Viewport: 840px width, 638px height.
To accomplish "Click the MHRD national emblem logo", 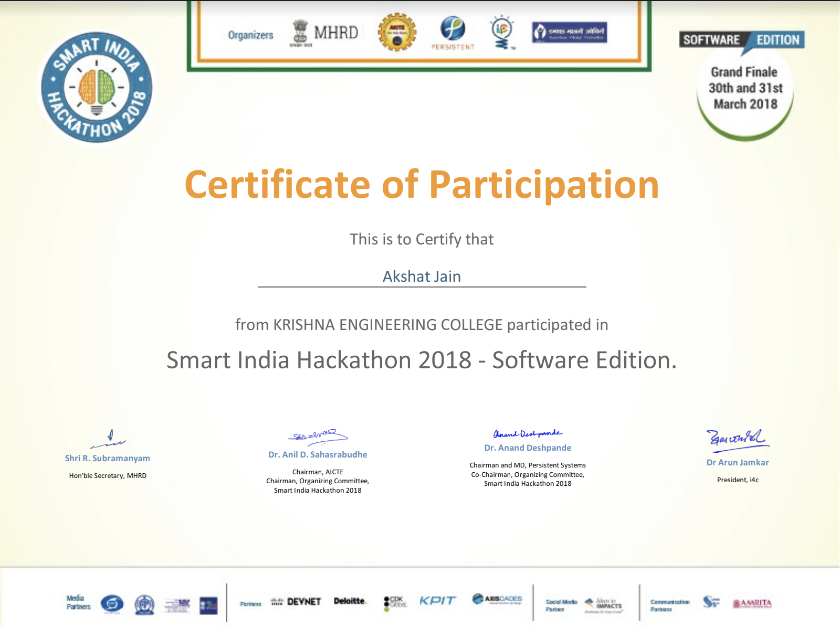I will click(x=300, y=34).
